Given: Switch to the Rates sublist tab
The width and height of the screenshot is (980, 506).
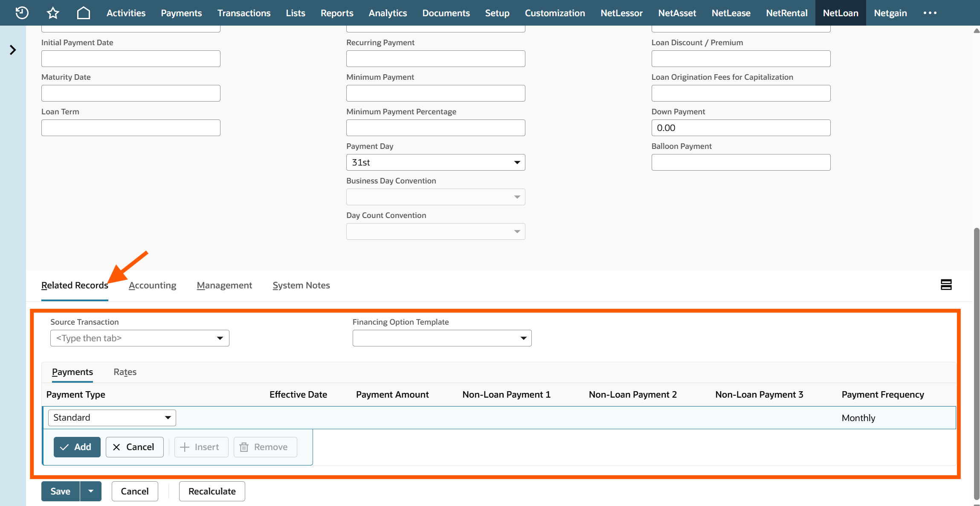Looking at the screenshot, I should [125, 372].
